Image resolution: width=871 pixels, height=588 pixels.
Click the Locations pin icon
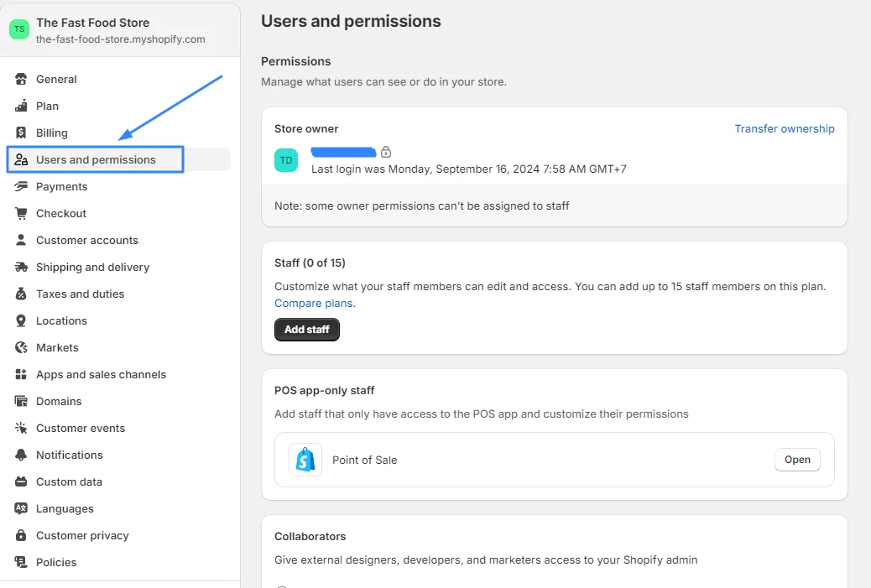(21, 320)
